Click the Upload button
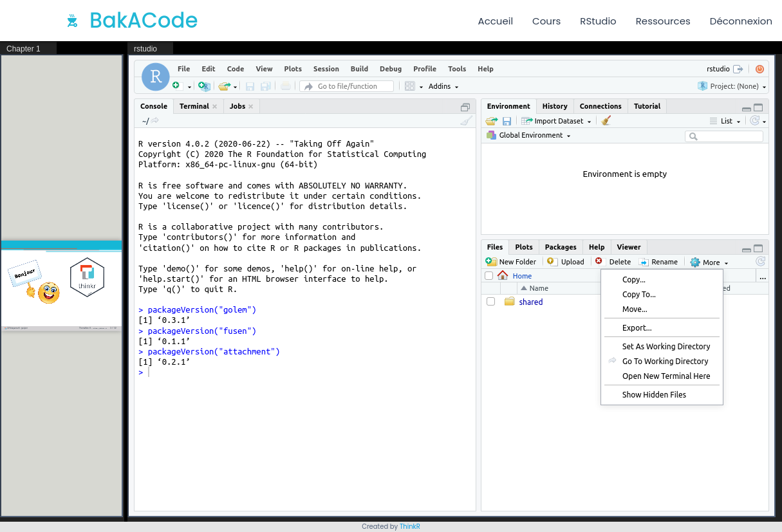This screenshot has height=532, width=782. click(x=566, y=262)
